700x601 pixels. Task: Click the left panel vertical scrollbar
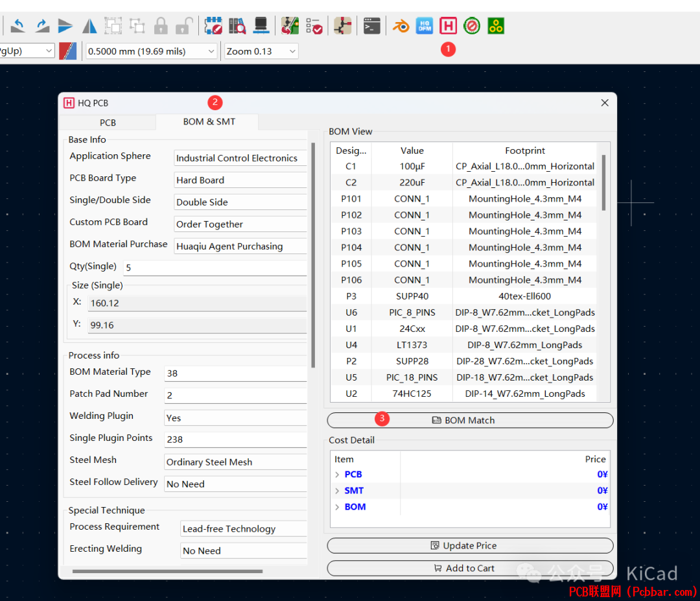[x=313, y=255]
